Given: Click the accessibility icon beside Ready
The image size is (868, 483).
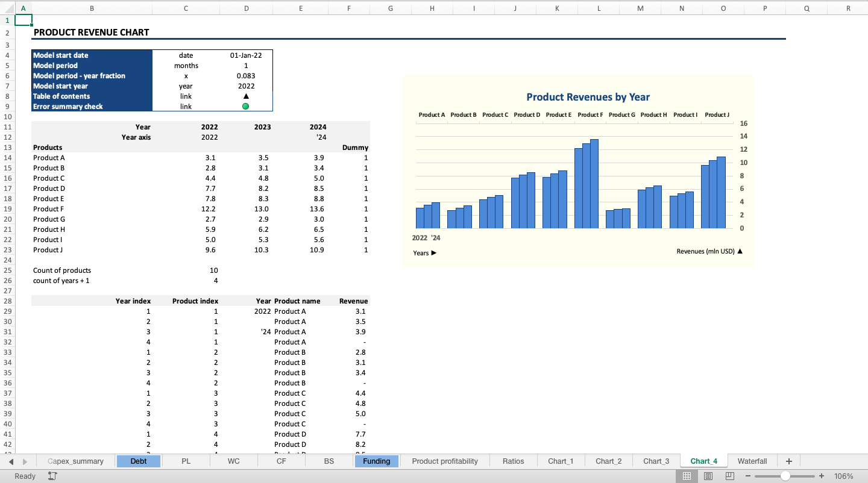Looking at the screenshot, I should click(52, 476).
